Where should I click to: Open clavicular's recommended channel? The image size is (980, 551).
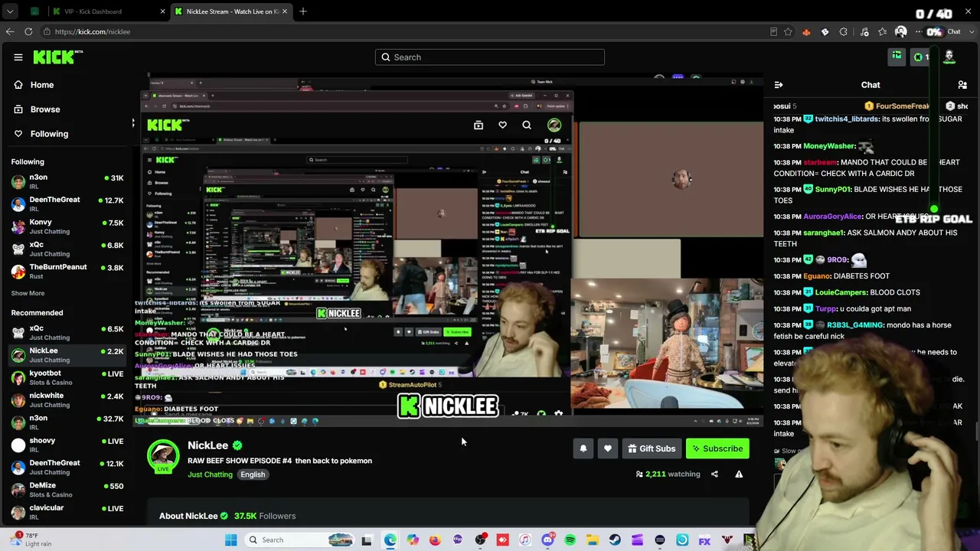pos(67,512)
